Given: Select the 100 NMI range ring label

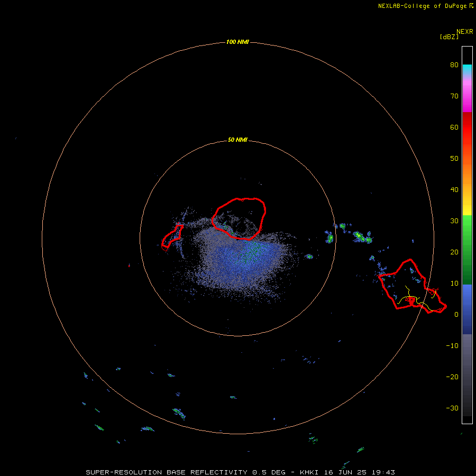Looking at the screenshot, I should (x=237, y=42).
